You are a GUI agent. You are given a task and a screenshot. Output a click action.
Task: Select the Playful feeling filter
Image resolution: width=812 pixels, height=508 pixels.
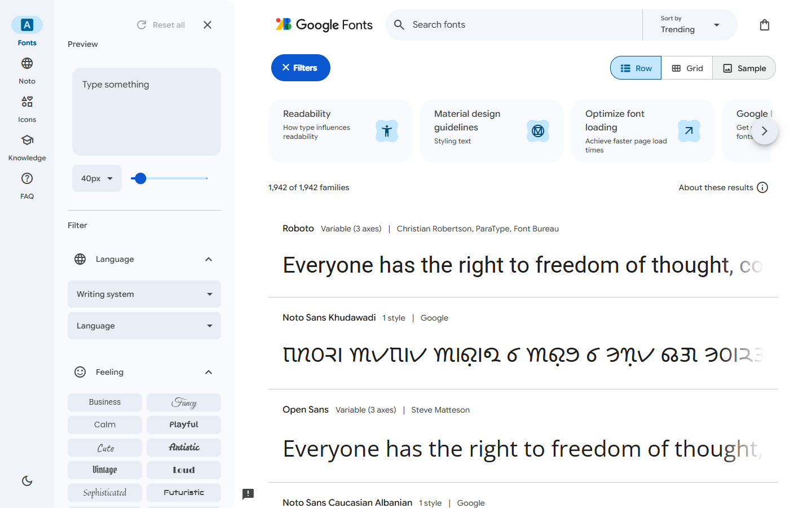pos(184,425)
